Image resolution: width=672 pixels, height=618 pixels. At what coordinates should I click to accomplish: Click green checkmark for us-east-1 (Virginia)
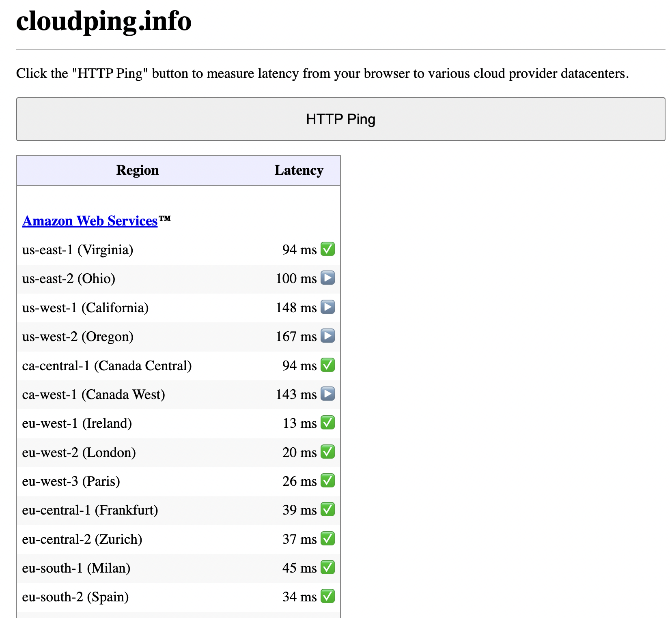(327, 249)
